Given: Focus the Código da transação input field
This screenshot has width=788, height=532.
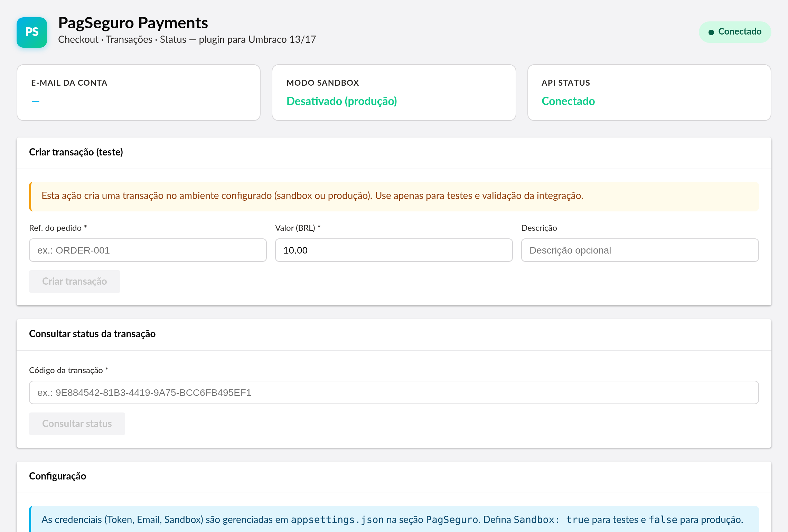Looking at the screenshot, I should (394, 392).
